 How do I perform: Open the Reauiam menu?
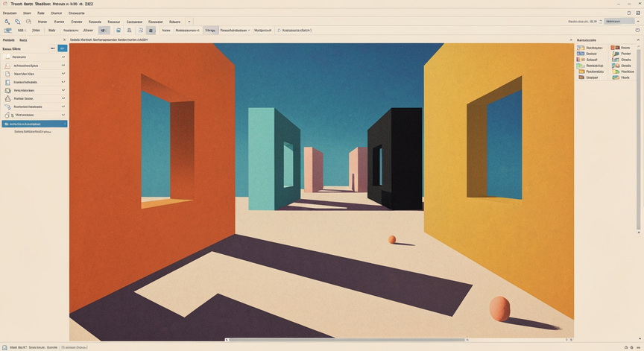[10, 13]
